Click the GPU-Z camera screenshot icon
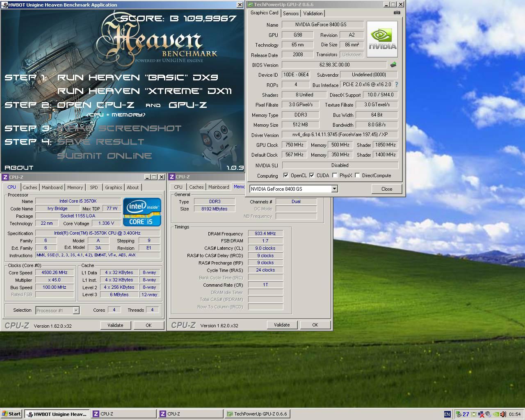This screenshot has height=420, width=525. (397, 13)
